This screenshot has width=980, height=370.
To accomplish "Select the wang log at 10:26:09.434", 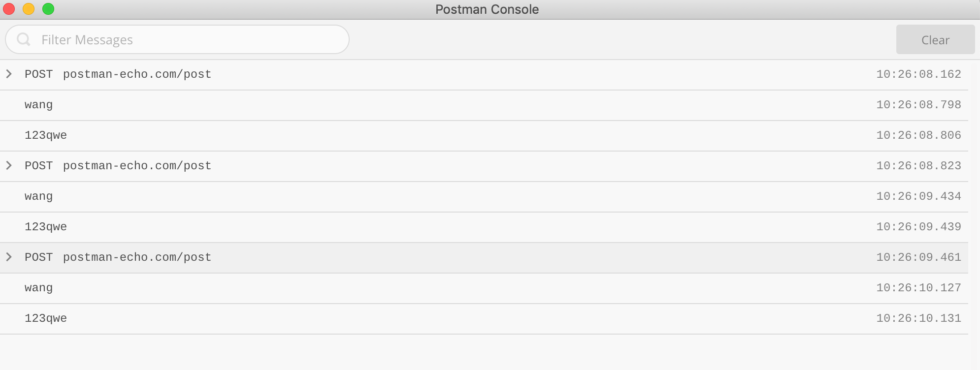I will pyautogui.click(x=484, y=197).
